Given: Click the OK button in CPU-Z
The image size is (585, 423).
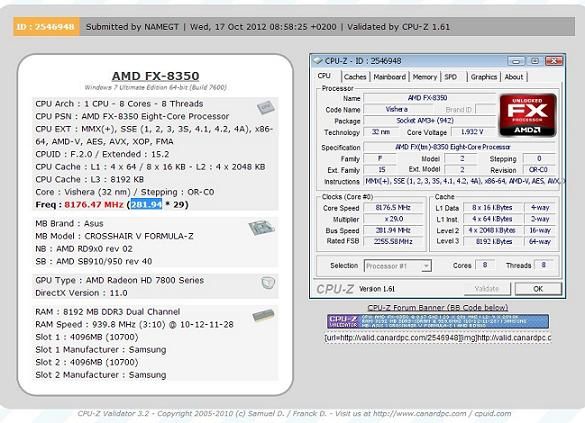Looking at the screenshot, I should pyautogui.click(x=538, y=289).
